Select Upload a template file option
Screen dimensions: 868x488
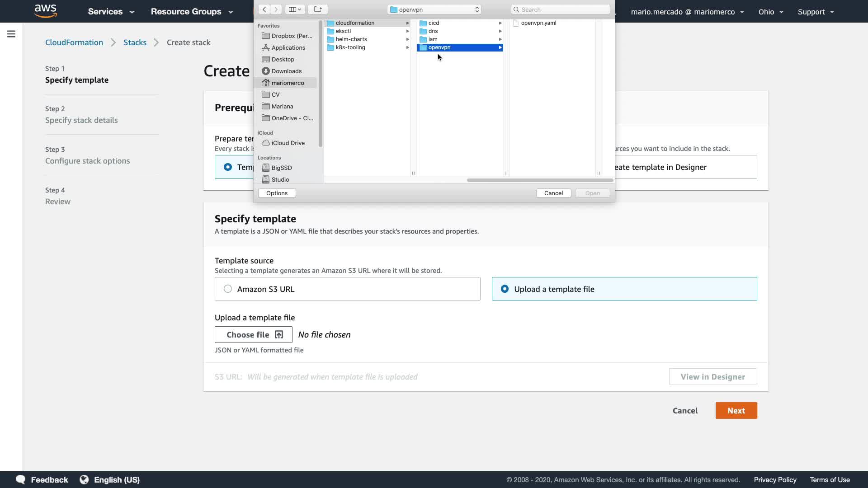tap(505, 289)
